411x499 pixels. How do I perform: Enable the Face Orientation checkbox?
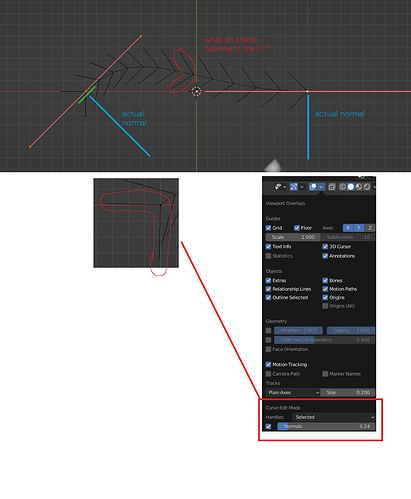(268, 349)
